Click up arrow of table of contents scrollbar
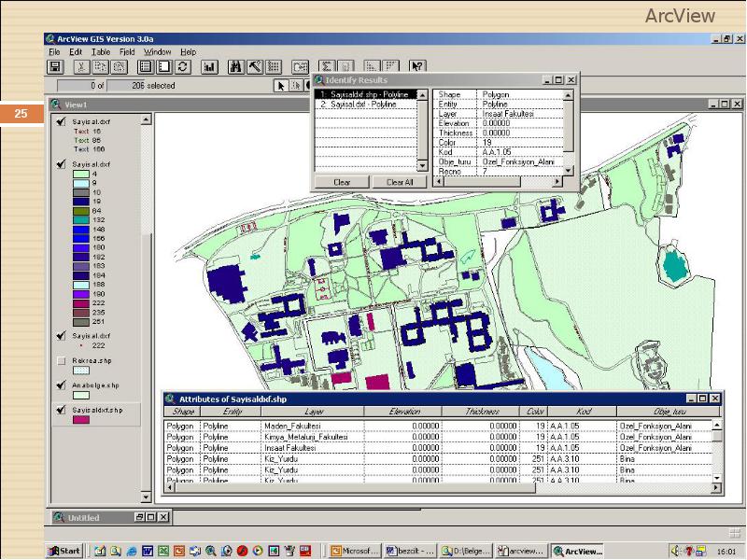This screenshot has height=560, width=747. click(x=147, y=119)
